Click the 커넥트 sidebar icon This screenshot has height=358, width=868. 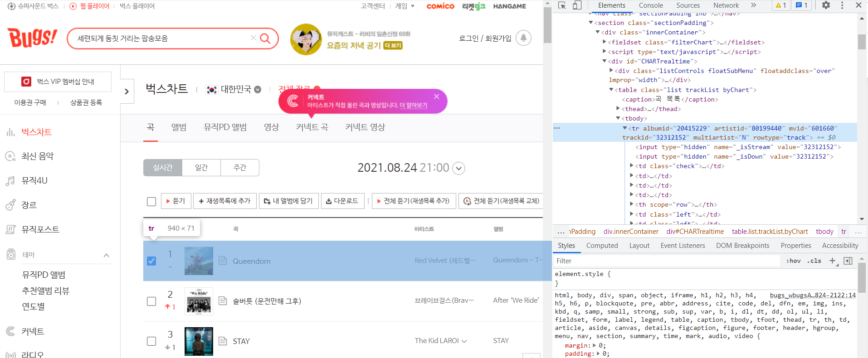pos(10,331)
